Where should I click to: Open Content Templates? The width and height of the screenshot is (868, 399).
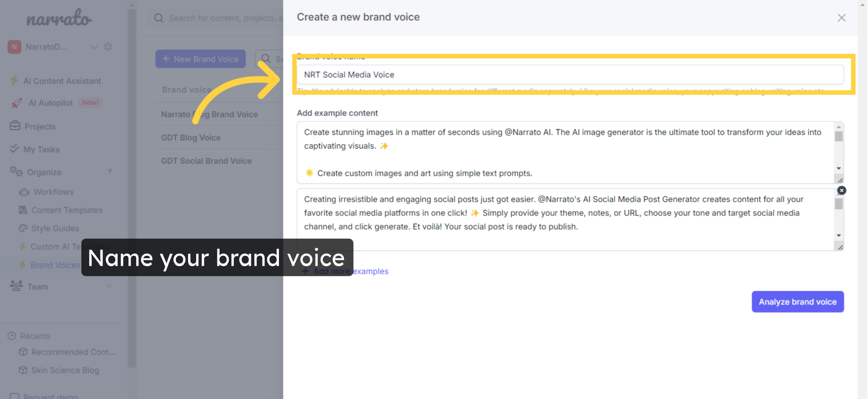[67, 210]
